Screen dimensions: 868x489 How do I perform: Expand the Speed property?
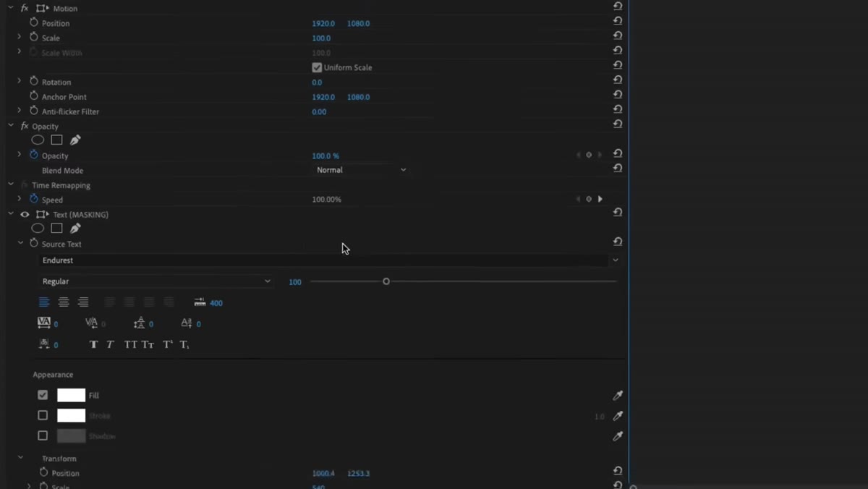[x=20, y=199]
